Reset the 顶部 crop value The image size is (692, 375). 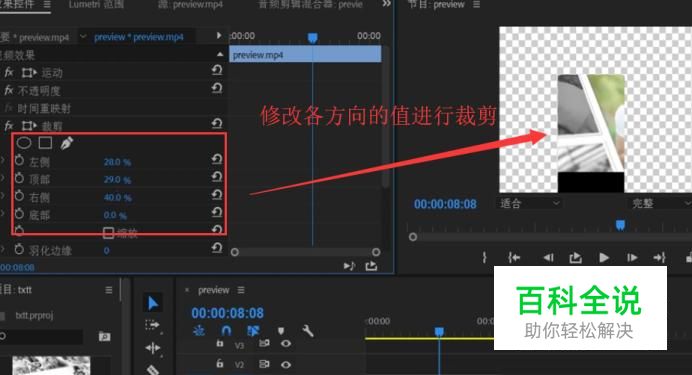coord(217,177)
